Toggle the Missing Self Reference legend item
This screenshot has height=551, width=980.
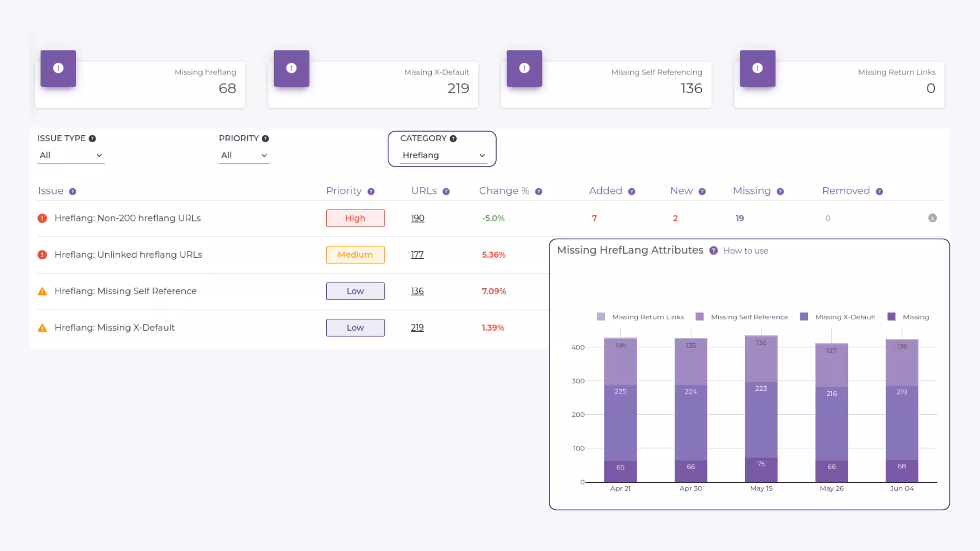click(x=743, y=317)
